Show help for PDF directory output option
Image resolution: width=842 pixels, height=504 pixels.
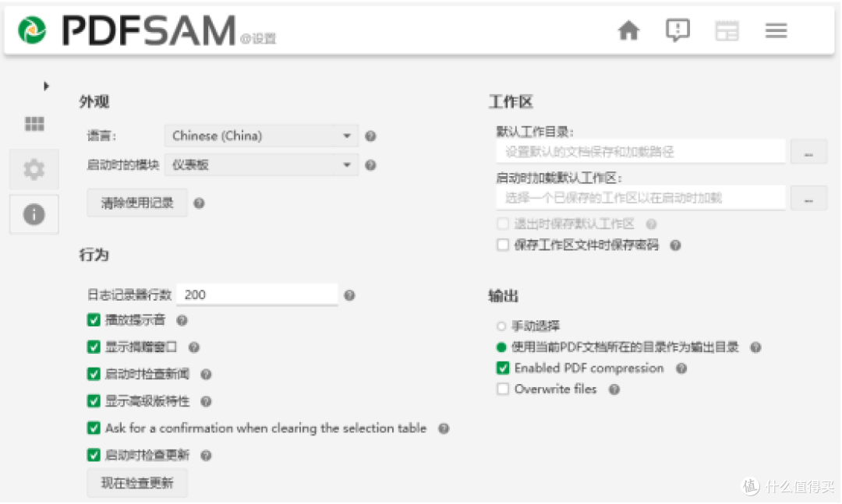click(x=756, y=347)
